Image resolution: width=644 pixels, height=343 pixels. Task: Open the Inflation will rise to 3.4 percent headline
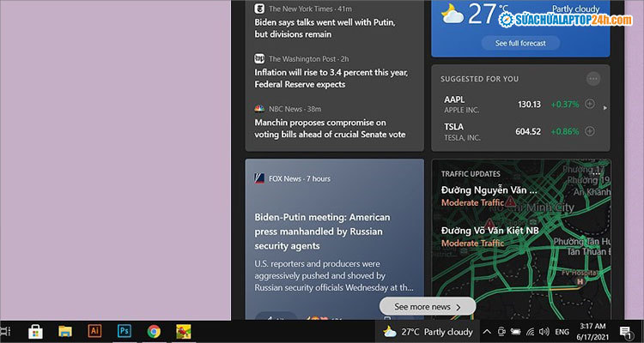pyautogui.click(x=331, y=78)
